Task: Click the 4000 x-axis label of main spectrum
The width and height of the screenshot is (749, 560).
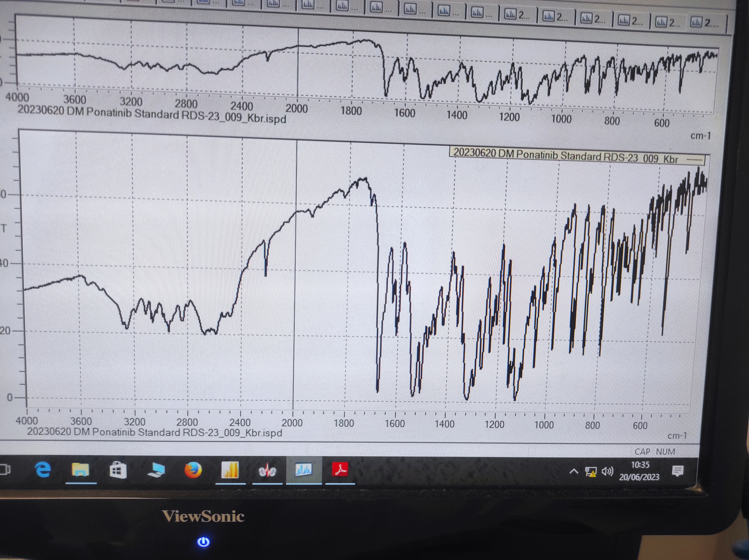Action: (x=27, y=421)
